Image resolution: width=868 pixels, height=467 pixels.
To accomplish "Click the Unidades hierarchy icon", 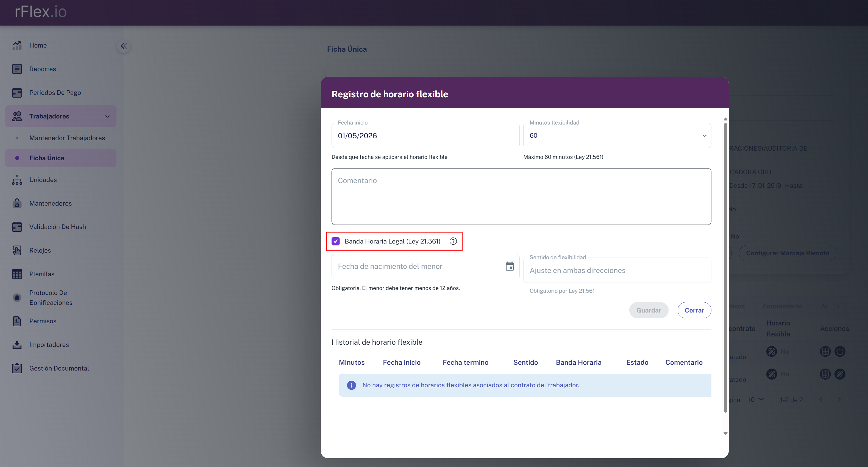I will pyautogui.click(x=17, y=180).
